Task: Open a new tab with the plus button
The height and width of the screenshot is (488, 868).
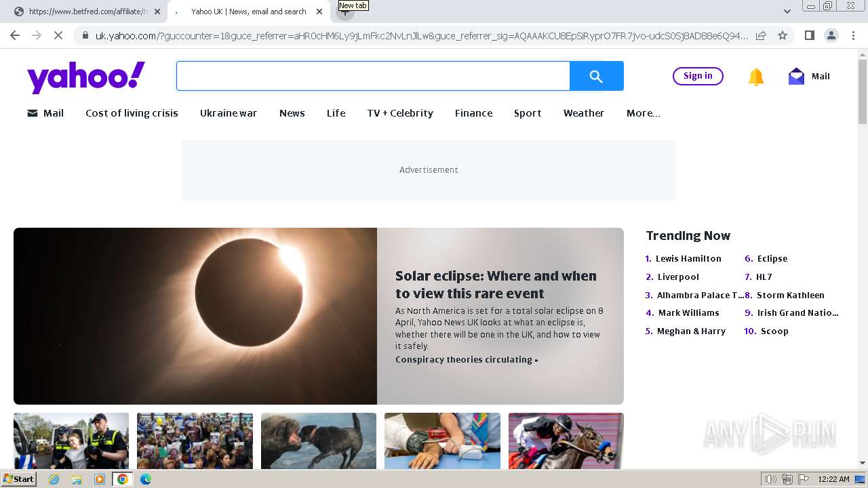Action: tap(344, 12)
